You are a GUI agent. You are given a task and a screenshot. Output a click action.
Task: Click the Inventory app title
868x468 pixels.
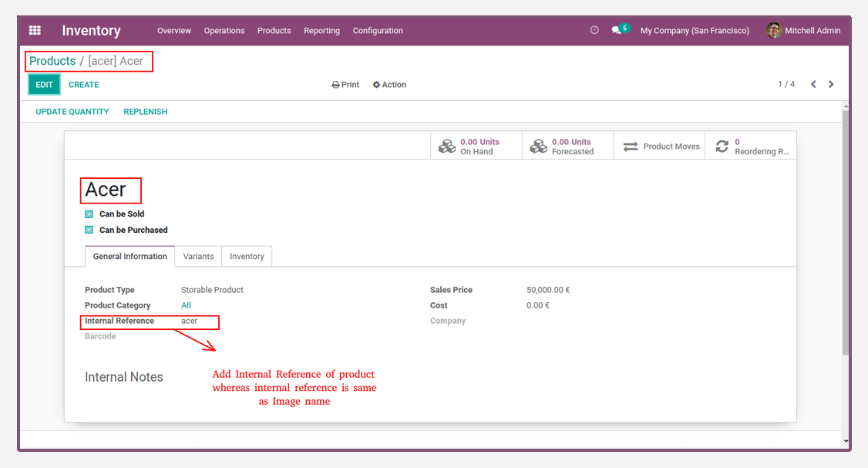91,31
